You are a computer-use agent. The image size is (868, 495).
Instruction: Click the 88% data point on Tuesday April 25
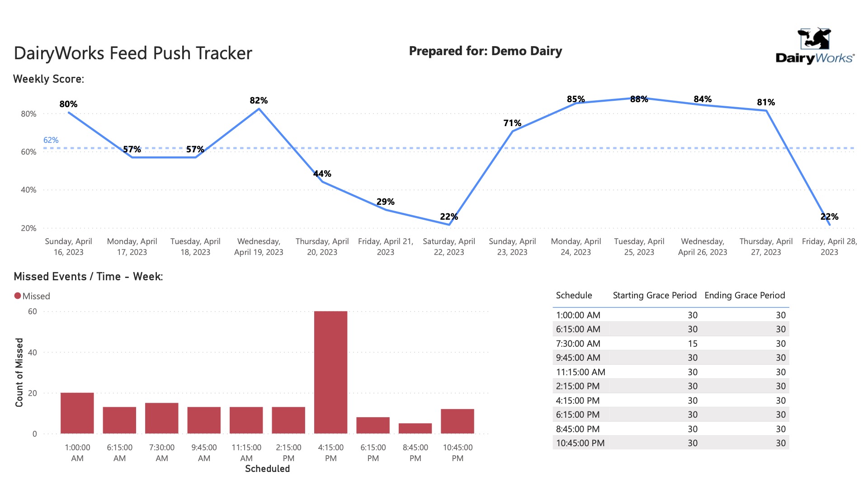(639, 98)
